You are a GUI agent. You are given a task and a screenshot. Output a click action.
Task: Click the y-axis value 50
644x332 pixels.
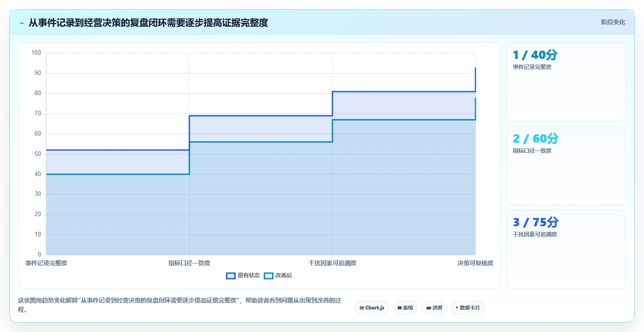point(38,154)
